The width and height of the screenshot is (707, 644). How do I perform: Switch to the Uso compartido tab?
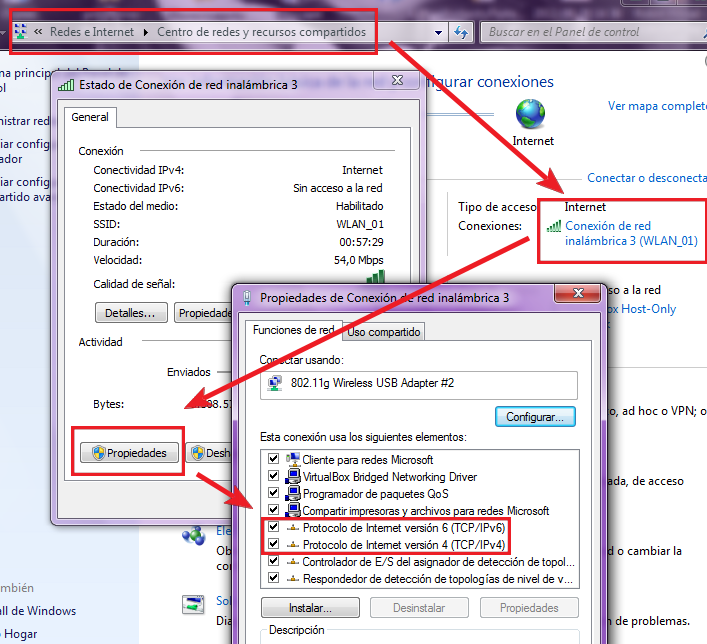(x=384, y=332)
